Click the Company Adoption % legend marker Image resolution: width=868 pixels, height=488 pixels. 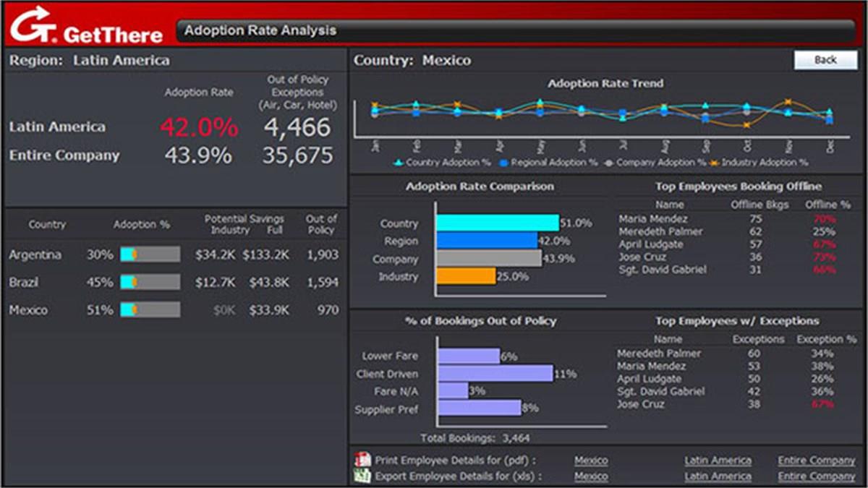[609, 163]
